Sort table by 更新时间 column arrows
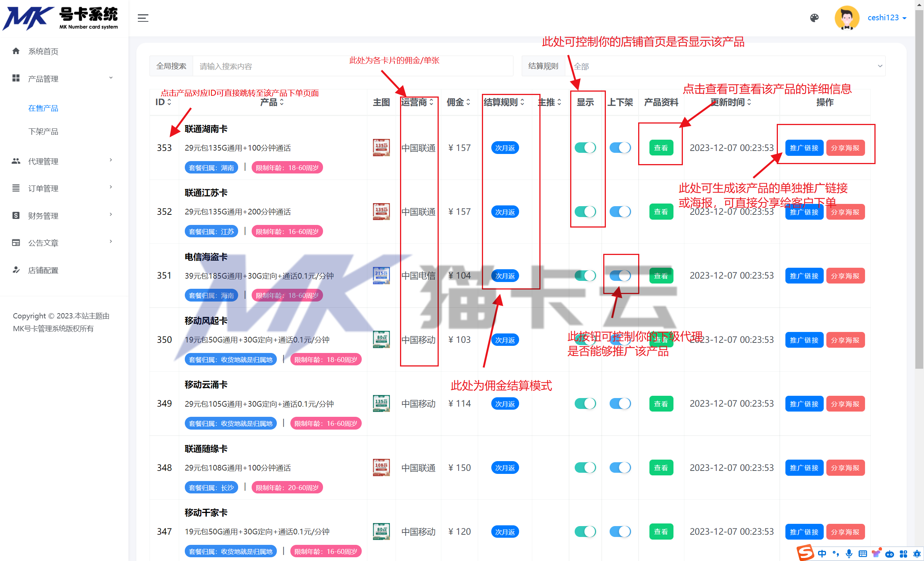The width and height of the screenshot is (924, 561). click(749, 102)
